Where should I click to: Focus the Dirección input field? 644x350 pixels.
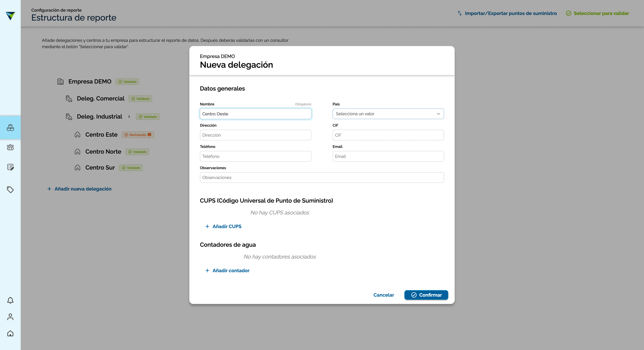pyautogui.click(x=255, y=135)
